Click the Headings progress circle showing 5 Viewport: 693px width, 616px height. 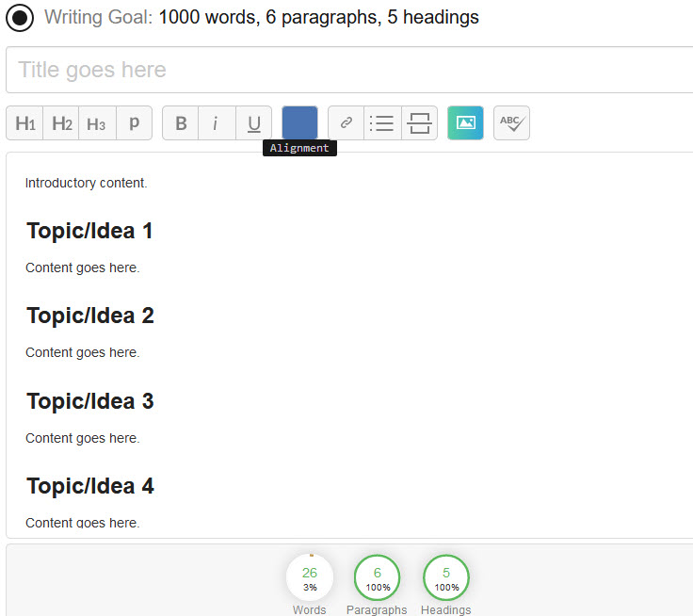[x=446, y=577]
